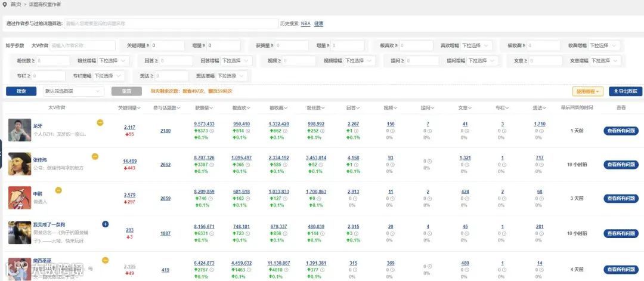
Task: Click the 11,130,867 favorites value
Action: (278, 263)
